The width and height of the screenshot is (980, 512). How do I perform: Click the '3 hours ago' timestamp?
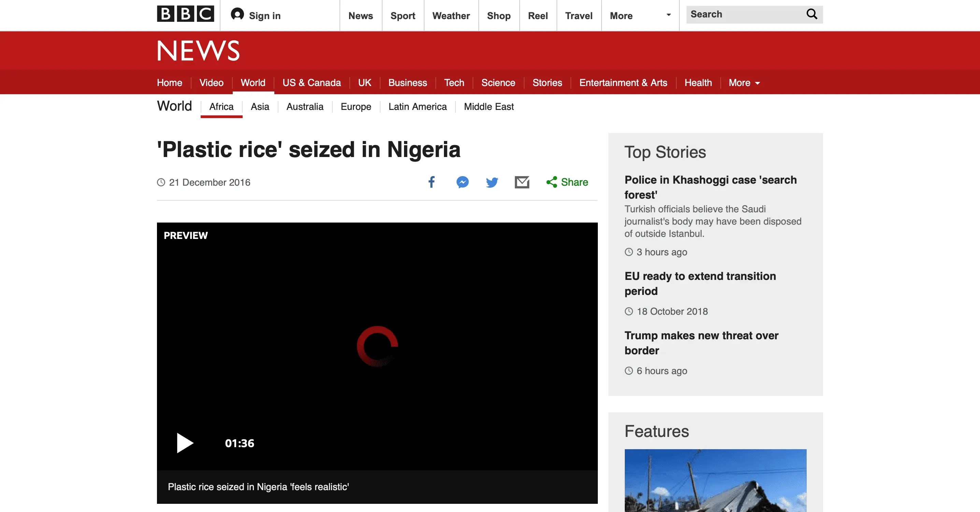pyautogui.click(x=662, y=252)
